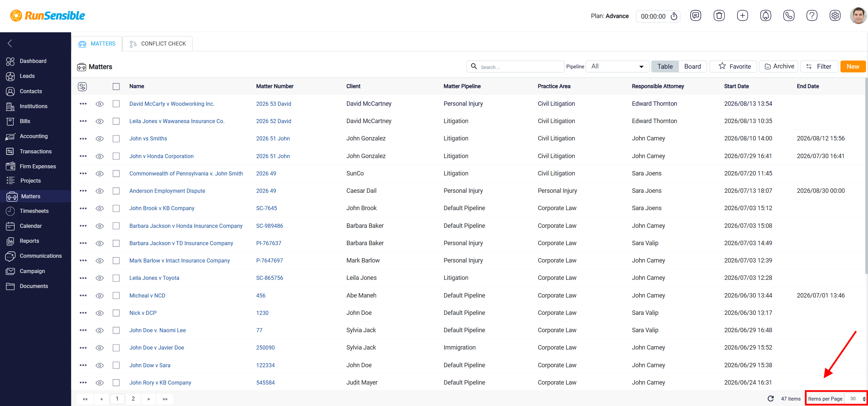Open the Pipeline All dropdown

pyautogui.click(x=618, y=67)
